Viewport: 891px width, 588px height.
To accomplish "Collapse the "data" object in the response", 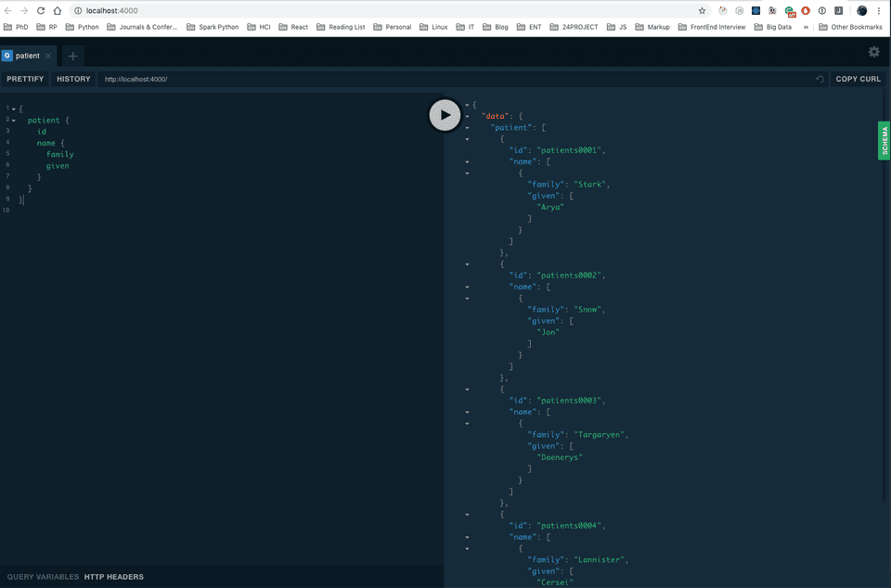I will click(x=467, y=116).
